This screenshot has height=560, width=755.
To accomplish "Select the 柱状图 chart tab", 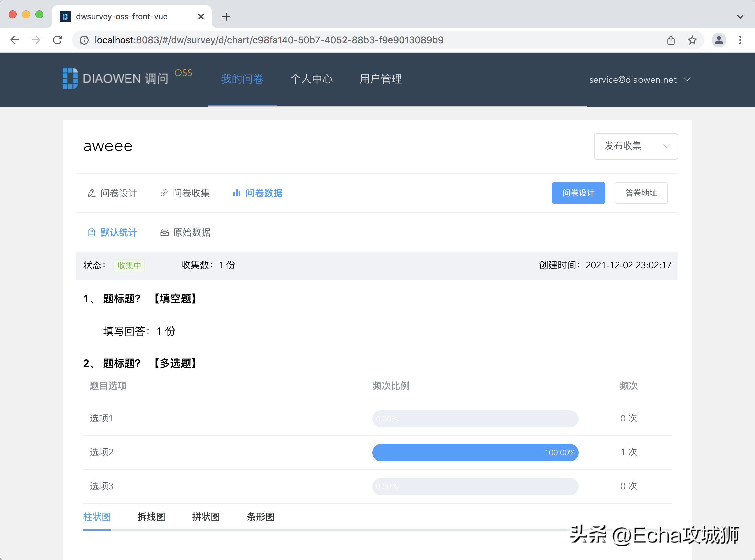I will coord(97,517).
